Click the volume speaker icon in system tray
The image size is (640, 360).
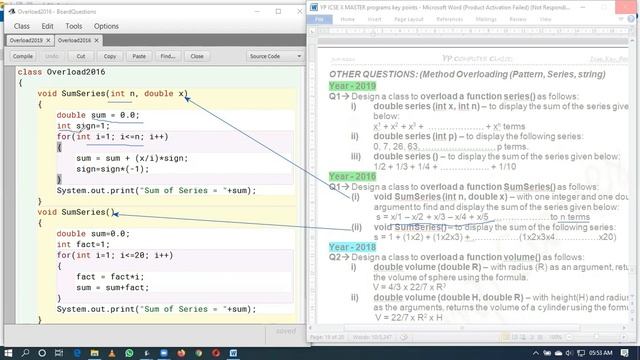[569, 353]
